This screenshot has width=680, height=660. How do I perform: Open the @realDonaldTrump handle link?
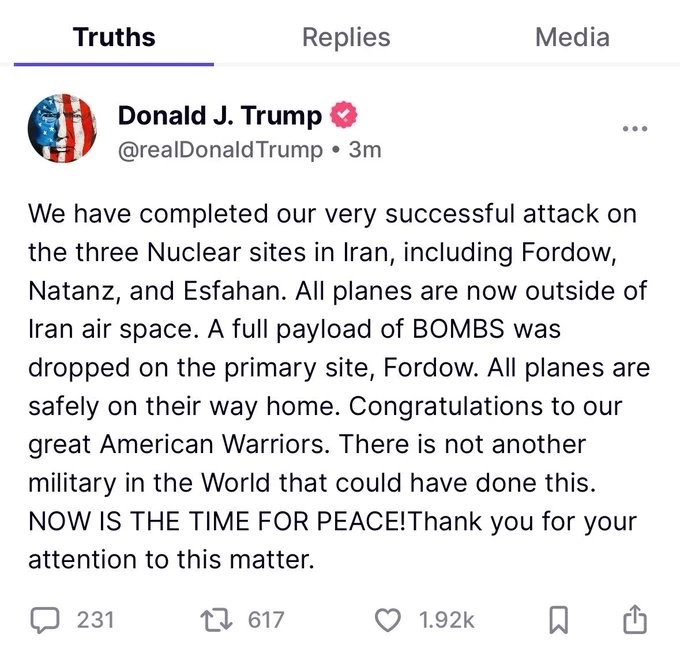221,149
